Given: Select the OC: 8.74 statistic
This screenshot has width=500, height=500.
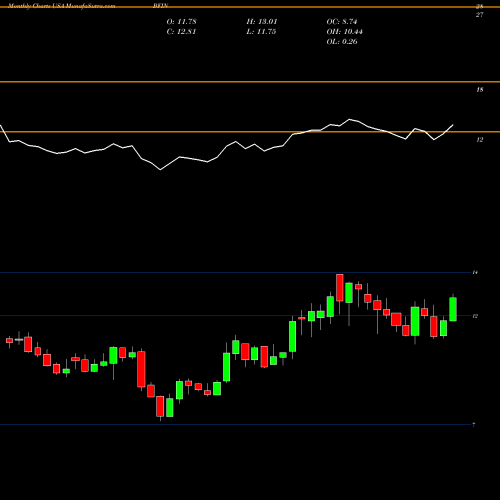Looking at the screenshot, I should pyautogui.click(x=342, y=22).
